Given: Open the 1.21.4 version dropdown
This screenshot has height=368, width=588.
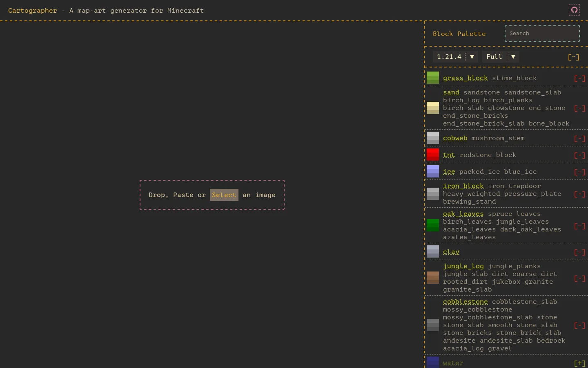Looking at the screenshot, I should pyautogui.click(x=455, y=57).
